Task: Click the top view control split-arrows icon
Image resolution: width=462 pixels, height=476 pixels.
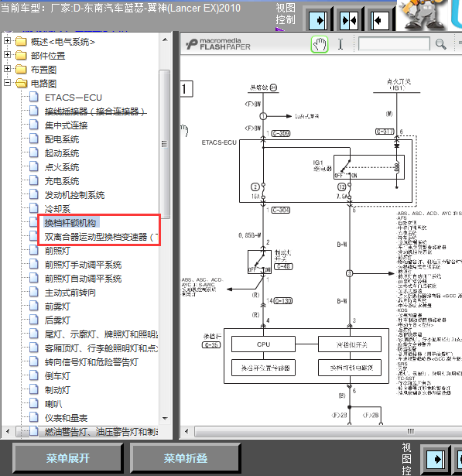Action: pyautogui.click(x=349, y=20)
